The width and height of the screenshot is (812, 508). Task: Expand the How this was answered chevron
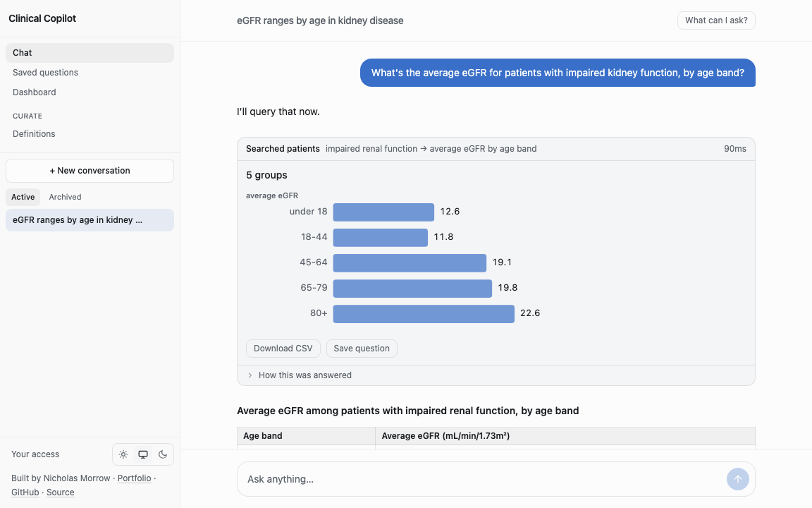click(250, 375)
